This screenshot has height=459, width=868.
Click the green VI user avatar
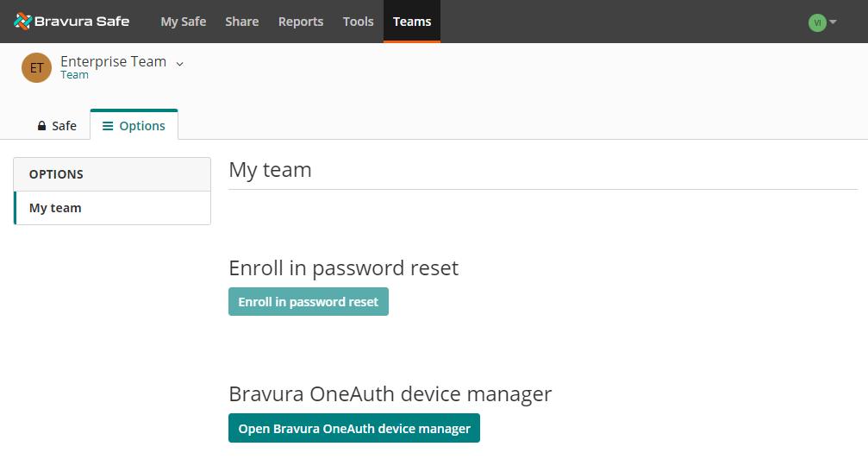pyautogui.click(x=816, y=22)
